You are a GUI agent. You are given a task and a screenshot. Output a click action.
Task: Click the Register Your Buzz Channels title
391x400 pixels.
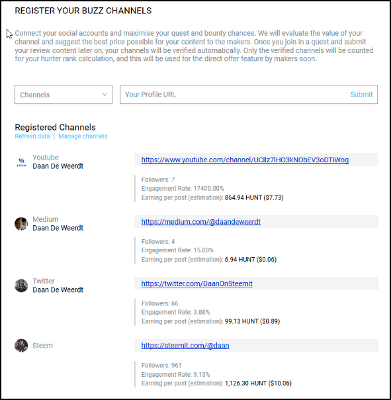coord(83,11)
